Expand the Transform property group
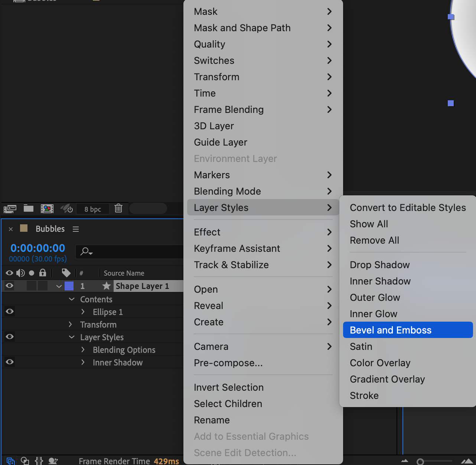Image resolution: width=476 pixels, height=465 pixels. coord(71,325)
